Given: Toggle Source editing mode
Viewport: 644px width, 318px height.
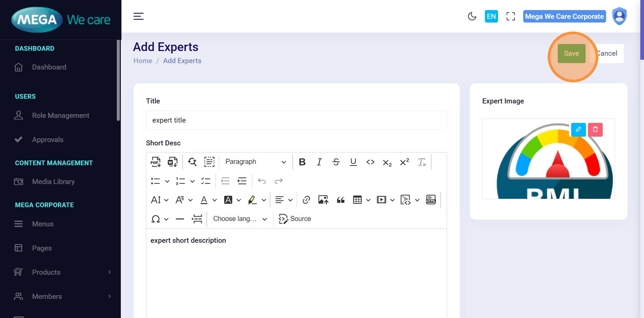Looking at the screenshot, I should (x=295, y=219).
